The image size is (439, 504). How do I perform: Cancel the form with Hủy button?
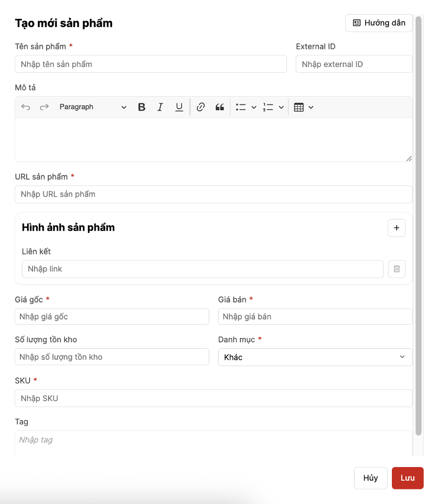pyautogui.click(x=371, y=478)
